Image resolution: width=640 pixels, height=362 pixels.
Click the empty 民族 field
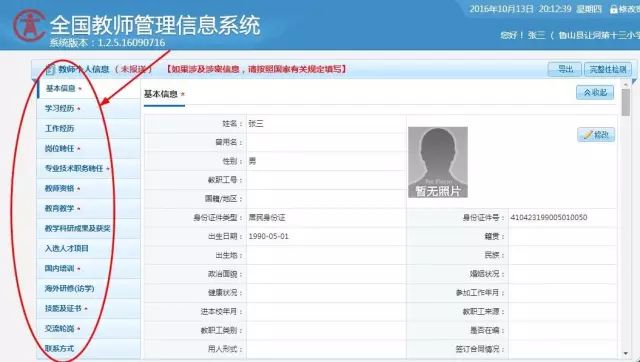(x=562, y=255)
